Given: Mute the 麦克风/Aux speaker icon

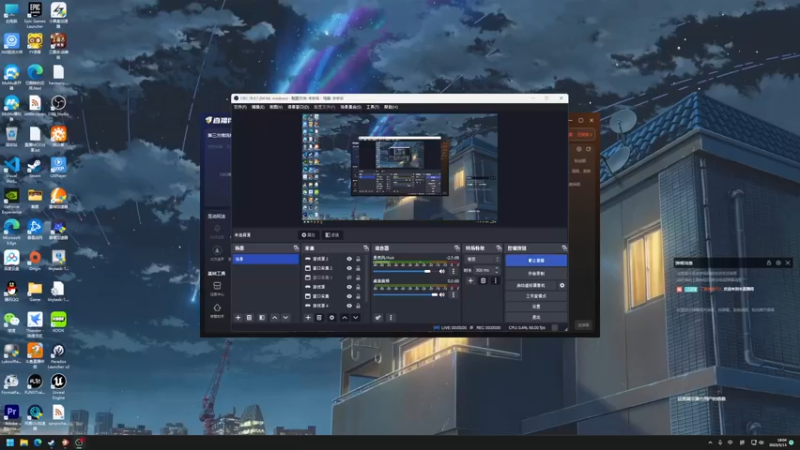Looking at the screenshot, I should click(x=442, y=271).
